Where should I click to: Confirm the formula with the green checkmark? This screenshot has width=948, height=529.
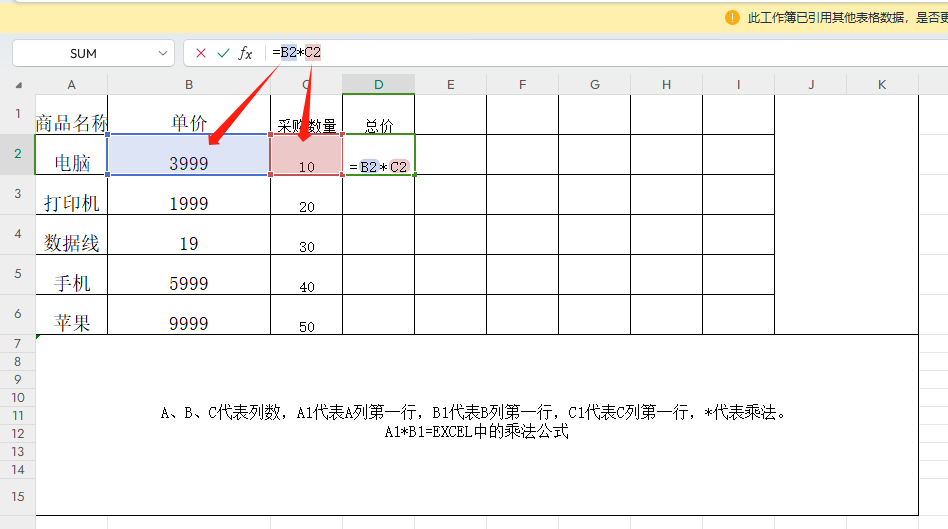pyautogui.click(x=223, y=53)
